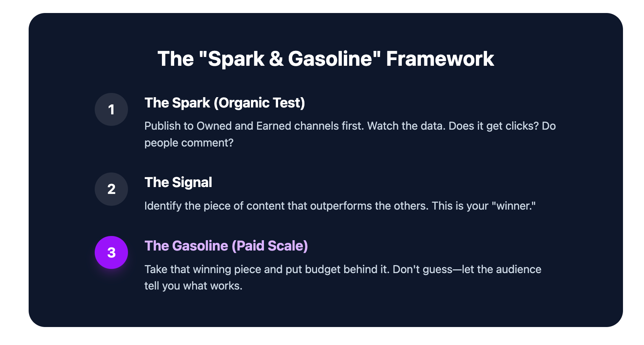644x345 pixels.
Task: Click the quoted word "winner."
Action: pyautogui.click(x=513, y=206)
